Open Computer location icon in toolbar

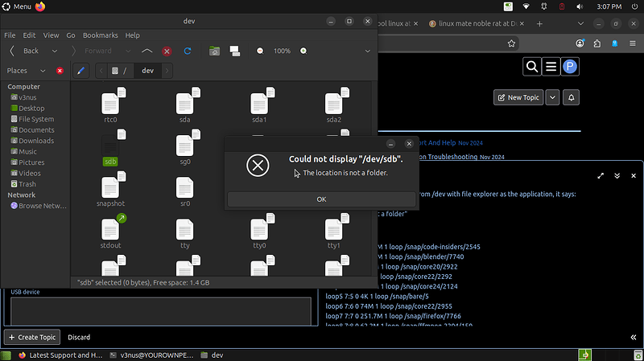(x=235, y=51)
